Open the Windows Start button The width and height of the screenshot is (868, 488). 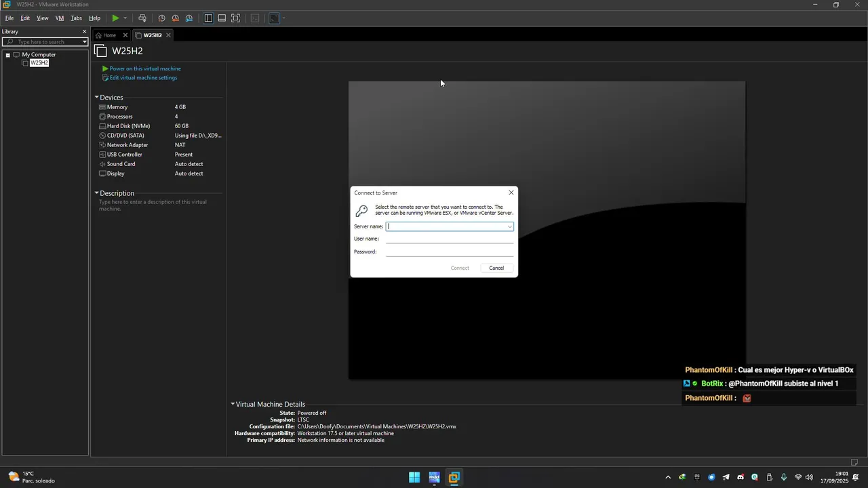coord(414,477)
